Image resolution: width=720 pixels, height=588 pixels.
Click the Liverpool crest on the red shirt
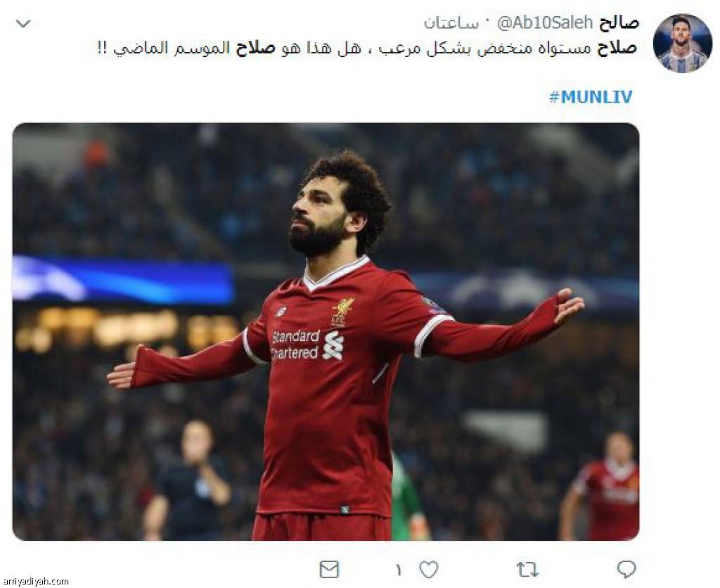click(x=342, y=312)
